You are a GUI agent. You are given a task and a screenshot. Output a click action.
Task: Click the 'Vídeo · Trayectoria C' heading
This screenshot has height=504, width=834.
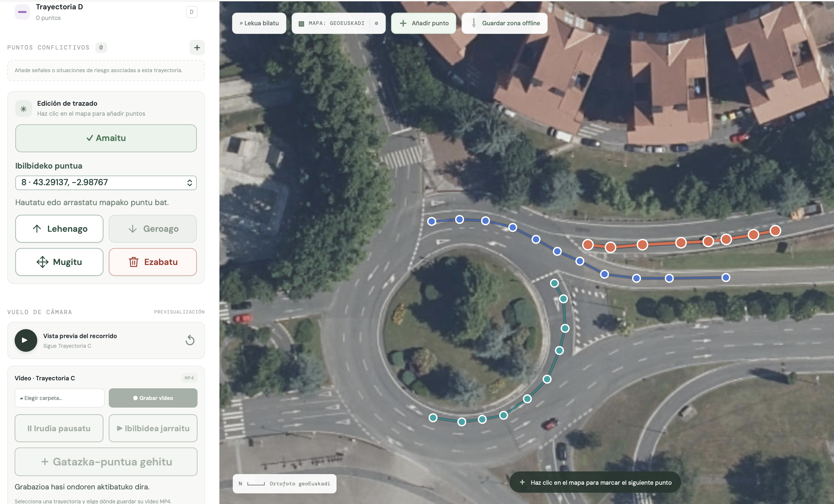point(45,378)
